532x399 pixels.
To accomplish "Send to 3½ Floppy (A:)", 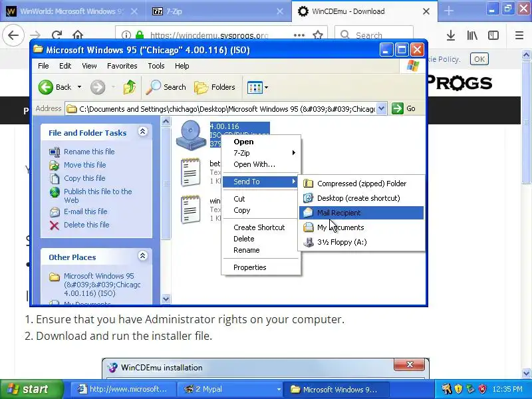I will [361, 242].
